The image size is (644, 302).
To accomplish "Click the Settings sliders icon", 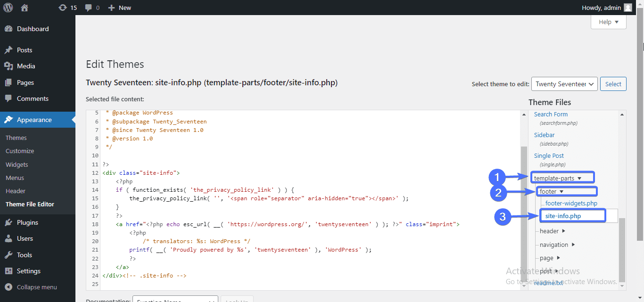I will click(8, 271).
